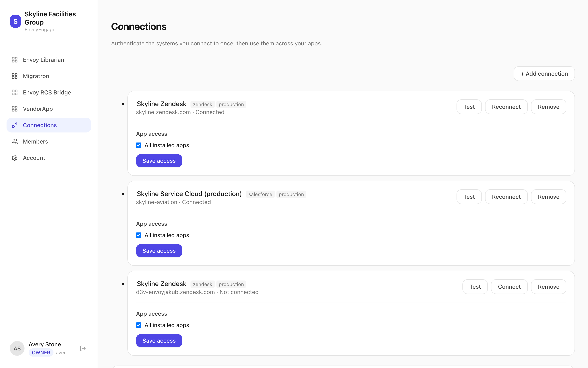The width and height of the screenshot is (588, 368).
Task: Save access for d3v-envoyjakub.zendesk.com connection
Action: tap(159, 340)
